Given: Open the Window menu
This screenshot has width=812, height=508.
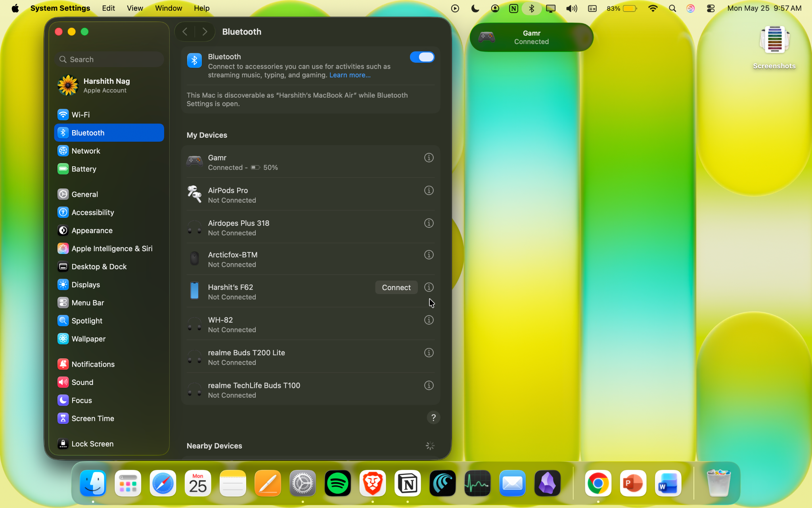Looking at the screenshot, I should point(169,8).
